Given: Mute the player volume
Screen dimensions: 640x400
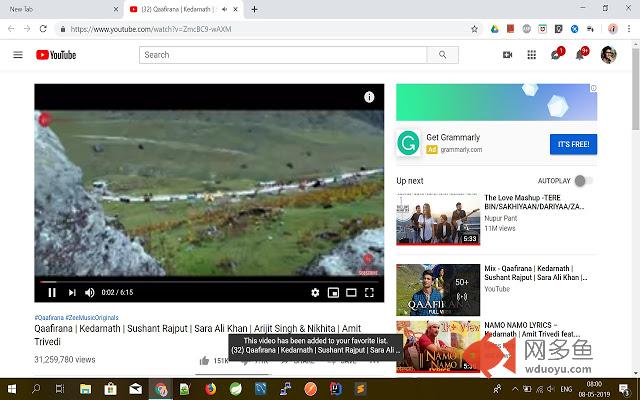Looking at the screenshot, I should (x=90, y=292).
